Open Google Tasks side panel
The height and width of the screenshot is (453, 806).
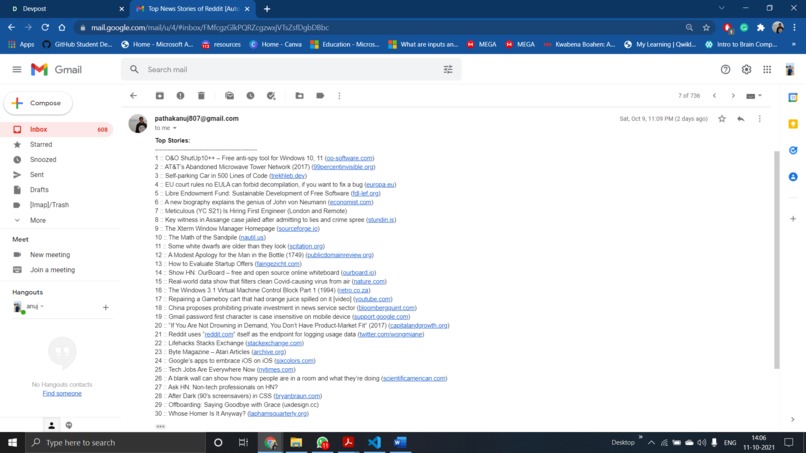[x=793, y=150]
